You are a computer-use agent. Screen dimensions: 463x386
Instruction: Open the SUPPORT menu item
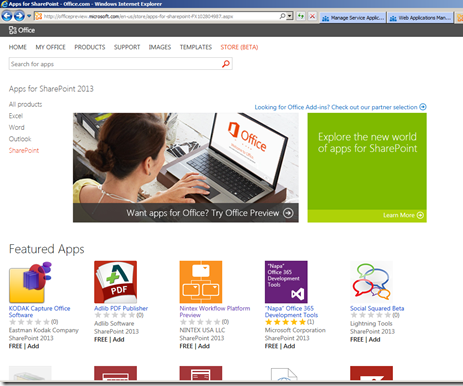point(127,47)
